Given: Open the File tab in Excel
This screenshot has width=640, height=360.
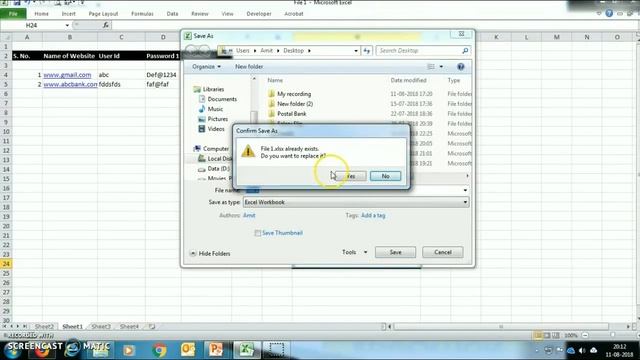Looking at the screenshot, I should [13, 14].
